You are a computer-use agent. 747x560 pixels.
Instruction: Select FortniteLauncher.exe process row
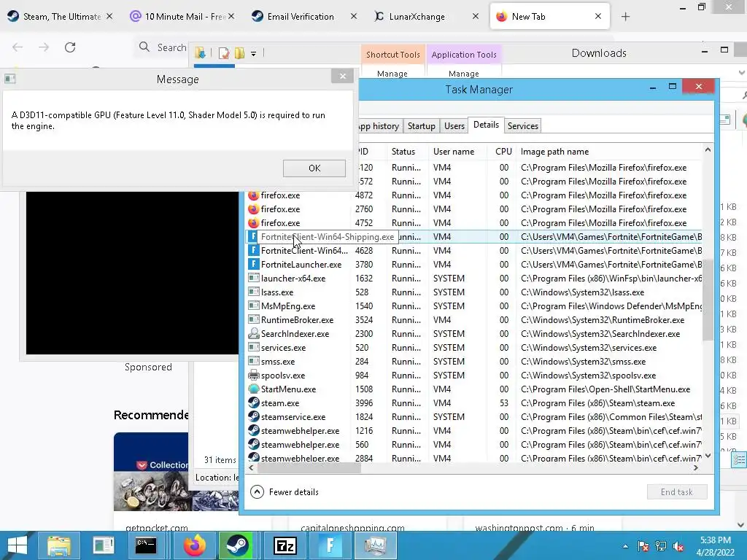coord(474,264)
